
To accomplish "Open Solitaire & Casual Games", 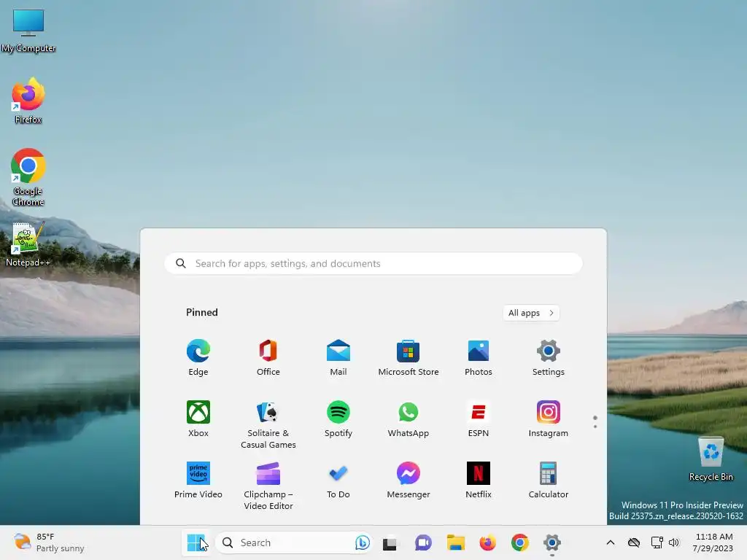I will (268, 425).
